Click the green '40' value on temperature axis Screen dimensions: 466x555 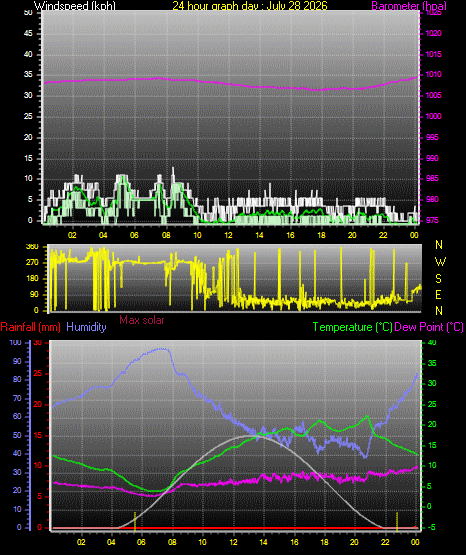pos(432,343)
